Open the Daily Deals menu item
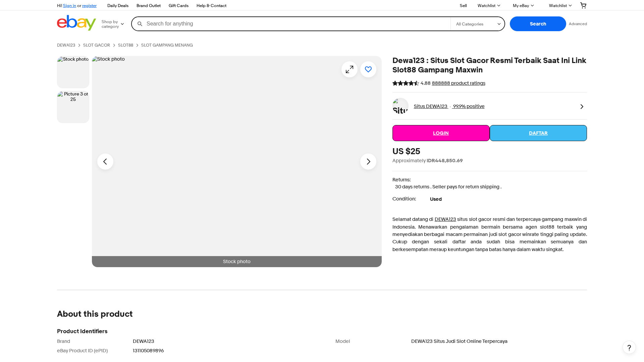This screenshot has width=644, height=362. pyautogui.click(x=118, y=6)
